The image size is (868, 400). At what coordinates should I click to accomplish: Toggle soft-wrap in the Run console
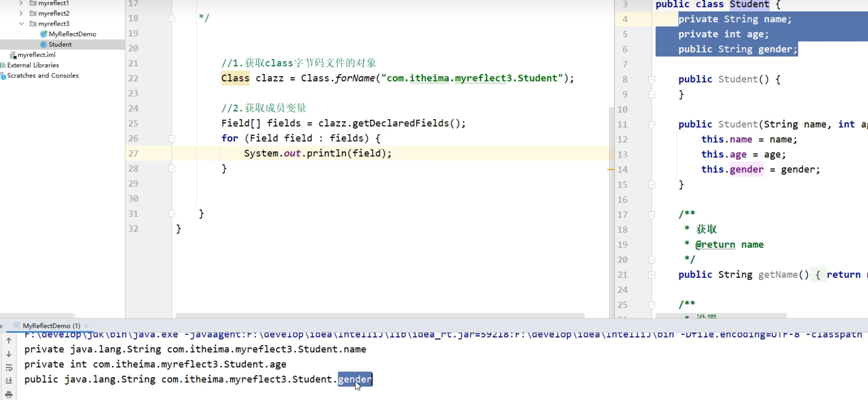click(9, 367)
